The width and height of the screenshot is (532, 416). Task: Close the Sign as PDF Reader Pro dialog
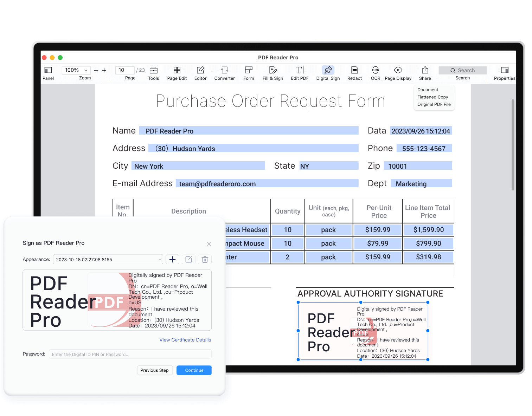(209, 244)
